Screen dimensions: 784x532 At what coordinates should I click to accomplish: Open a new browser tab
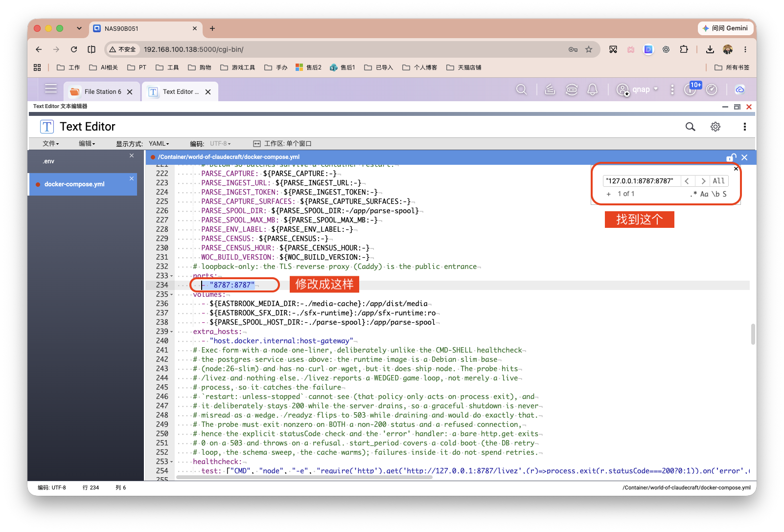(212, 28)
